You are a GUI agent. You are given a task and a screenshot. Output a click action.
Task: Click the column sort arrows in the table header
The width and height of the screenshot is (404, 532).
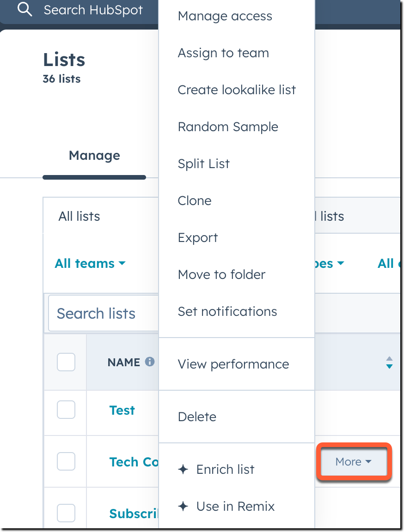click(x=389, y=362)
